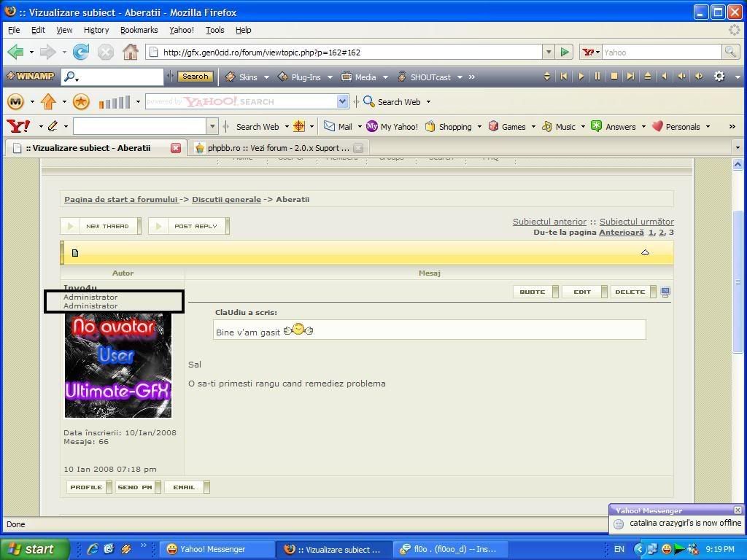
Task: Go back with the green Back arrow
Action: click(16, 52)
